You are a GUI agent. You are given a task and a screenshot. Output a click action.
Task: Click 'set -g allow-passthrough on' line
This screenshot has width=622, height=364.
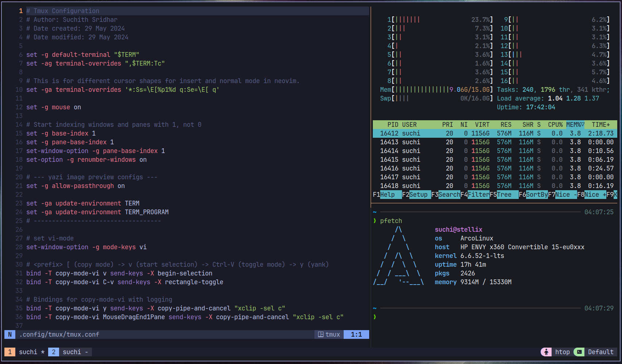76,186
